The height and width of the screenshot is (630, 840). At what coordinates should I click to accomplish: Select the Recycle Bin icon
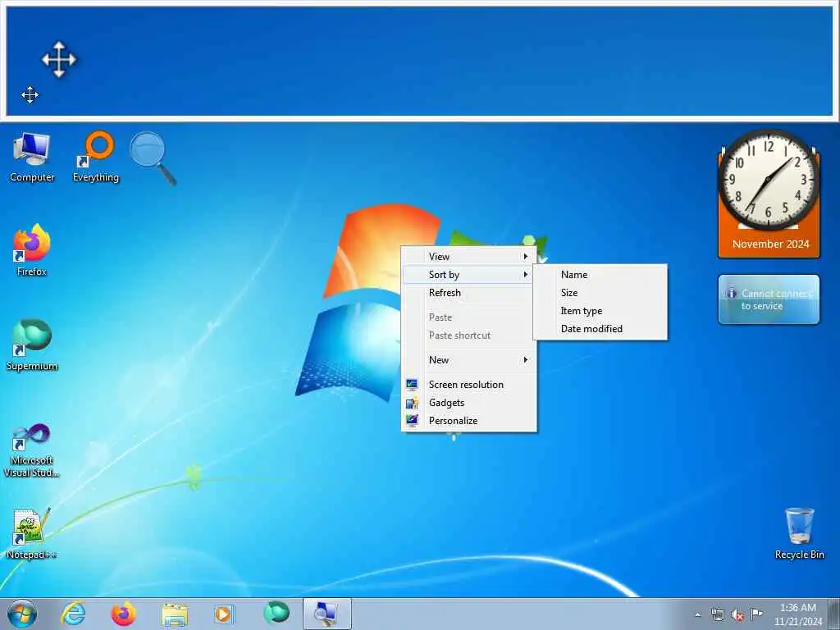pyautogui.click(x=799, y=533)
